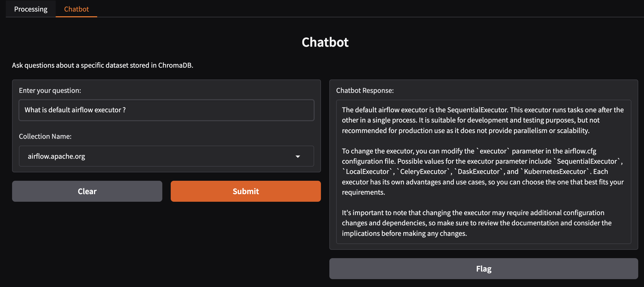The image size is (644, 287).
Task: Click the paragraph starting 'It's important to note'
Action: [x=477, y=223]
